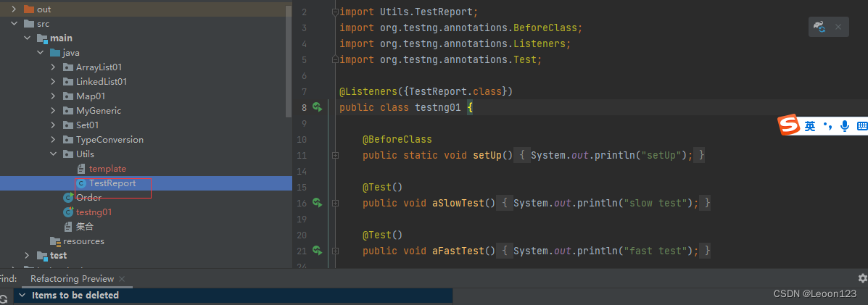Unfold the aFastTest method body
Image resolution: width=868 pixels, height=305 pixels.
click(335, 251)
